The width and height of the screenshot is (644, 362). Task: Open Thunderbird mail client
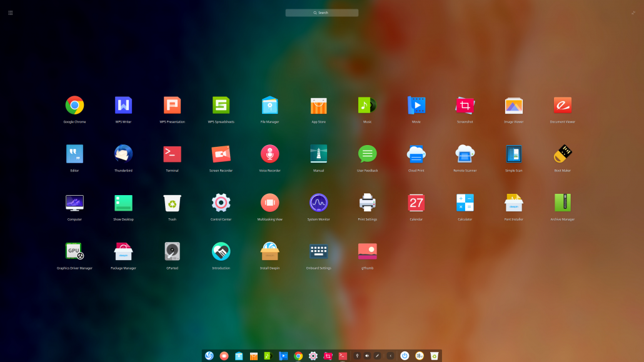123,154
